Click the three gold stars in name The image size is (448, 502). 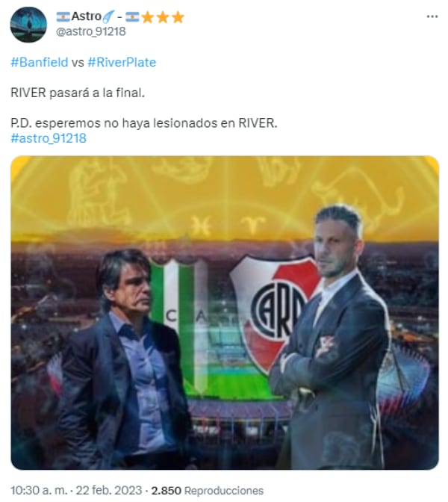coord(163,17)
